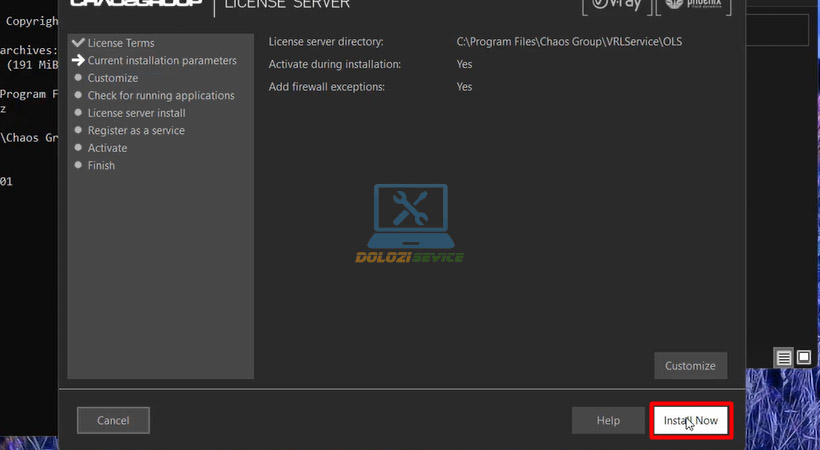This screenshot has height=450, width=820.
Task: Switch to large thumbnails view icon
Action: tap(803, 357)
